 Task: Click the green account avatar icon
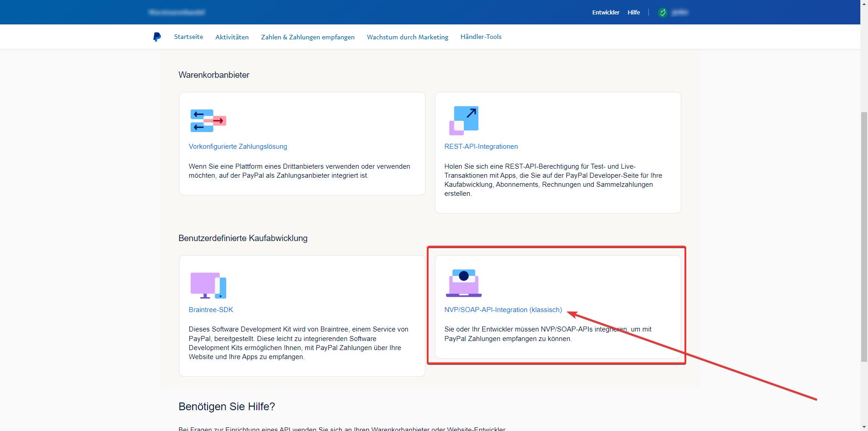coord(662,13)
